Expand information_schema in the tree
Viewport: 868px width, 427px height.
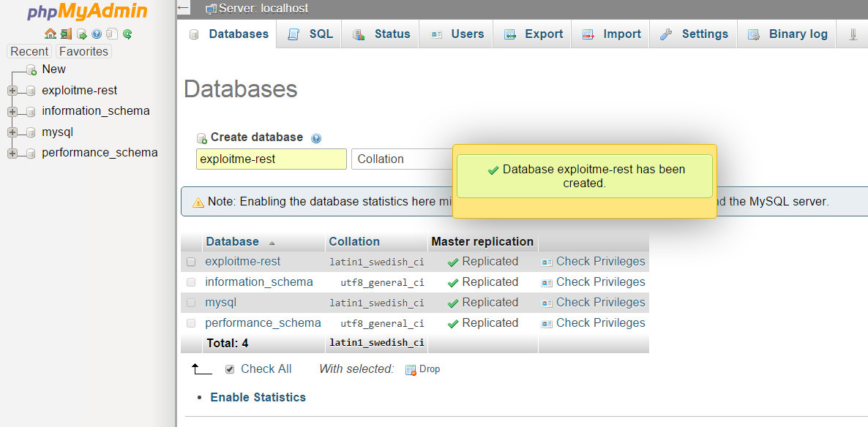[12, 112]
